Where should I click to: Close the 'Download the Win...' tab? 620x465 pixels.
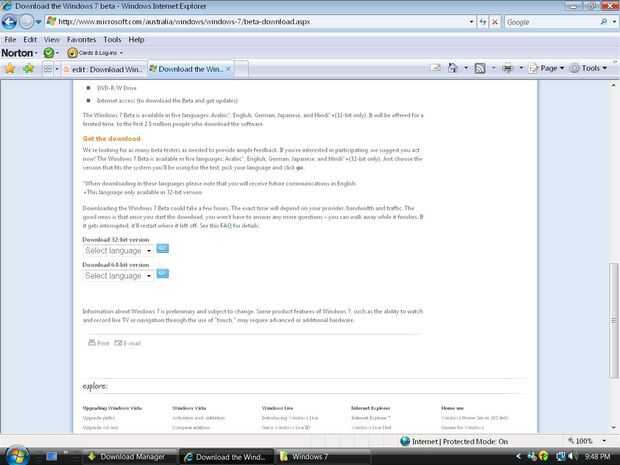point(228,69)
